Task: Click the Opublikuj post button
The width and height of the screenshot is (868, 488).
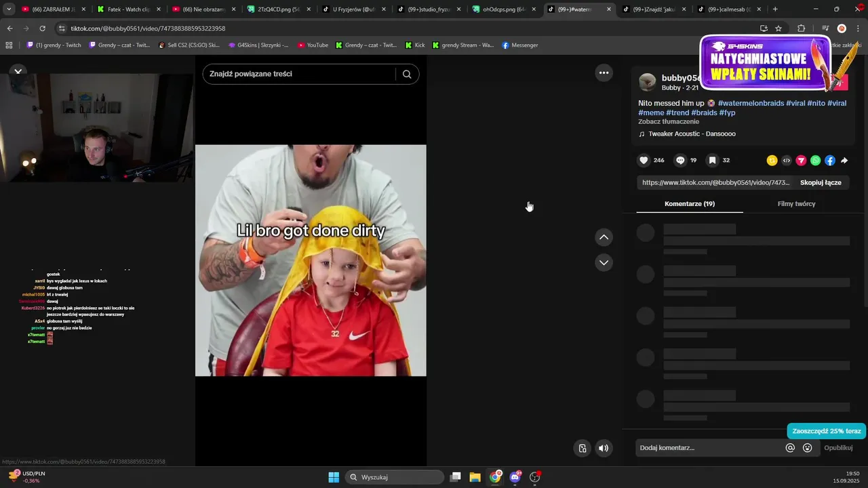Action: [838, 448]
